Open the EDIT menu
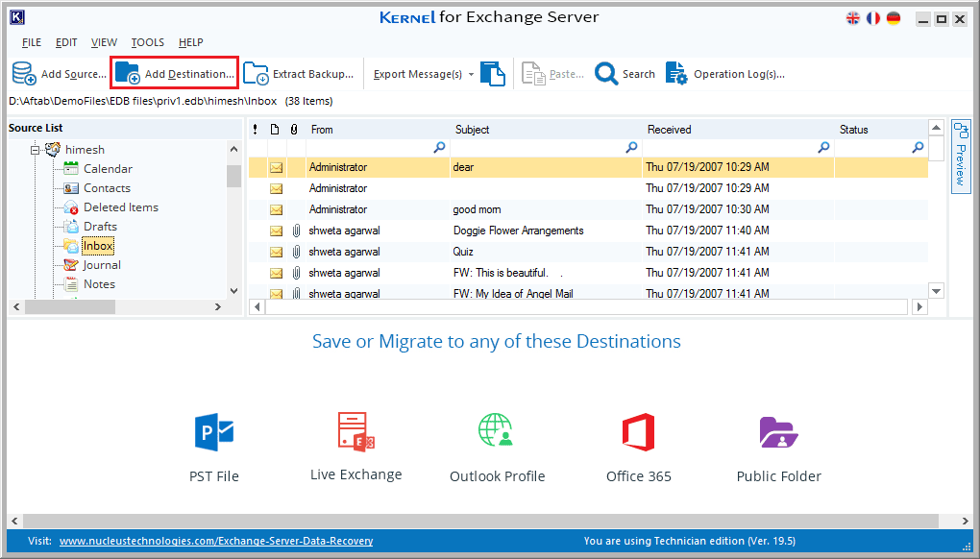 pos(66,42)
